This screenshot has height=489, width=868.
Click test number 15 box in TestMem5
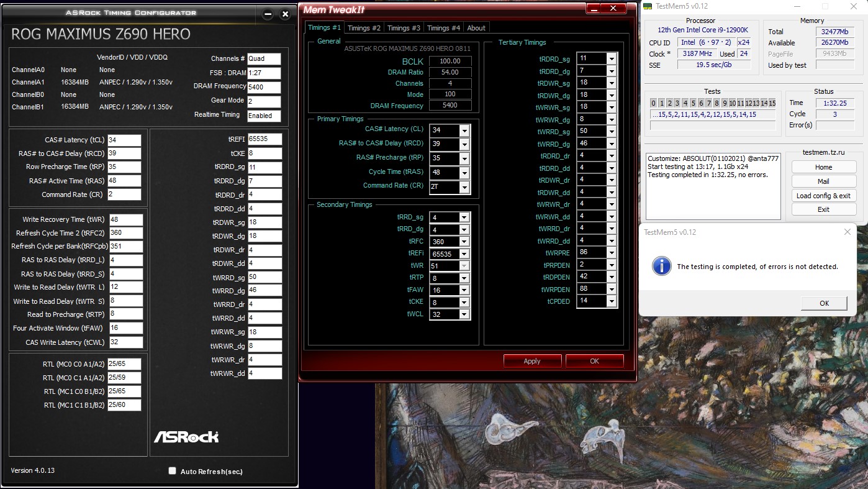point(772,103)
